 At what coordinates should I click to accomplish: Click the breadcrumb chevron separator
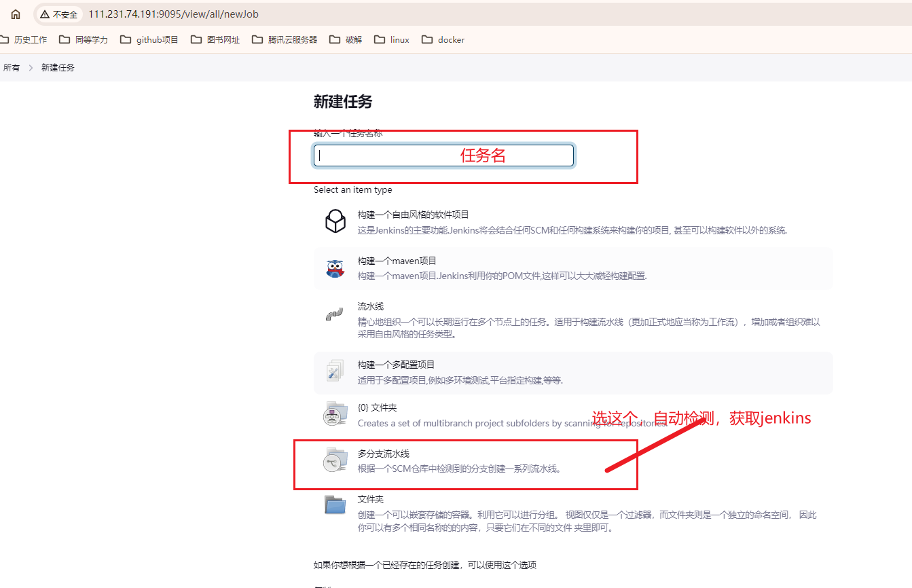point(31,68)
